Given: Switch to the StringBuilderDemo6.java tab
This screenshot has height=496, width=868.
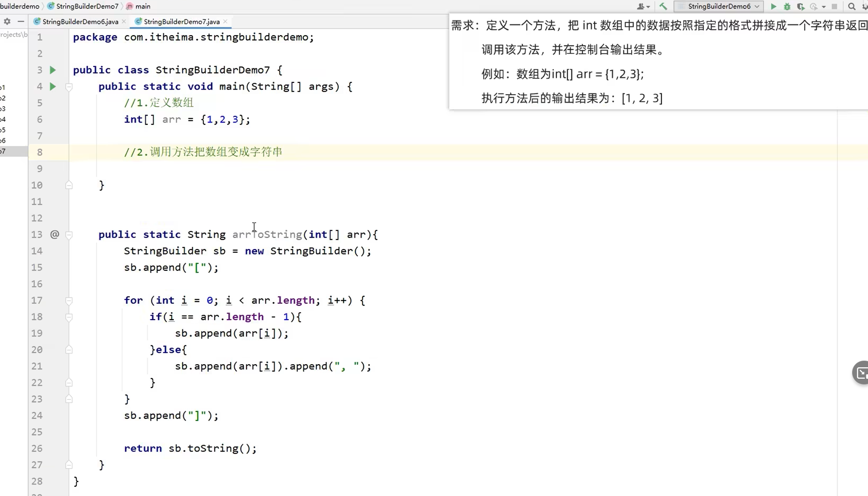Looking at the screenshot, I should (x=80, y=22).
